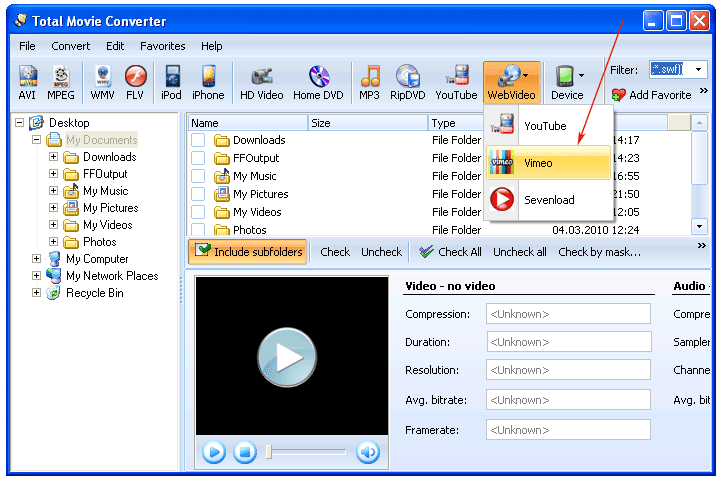
Task: Mute the preview with the speaker icon
Action: point(368,452)
